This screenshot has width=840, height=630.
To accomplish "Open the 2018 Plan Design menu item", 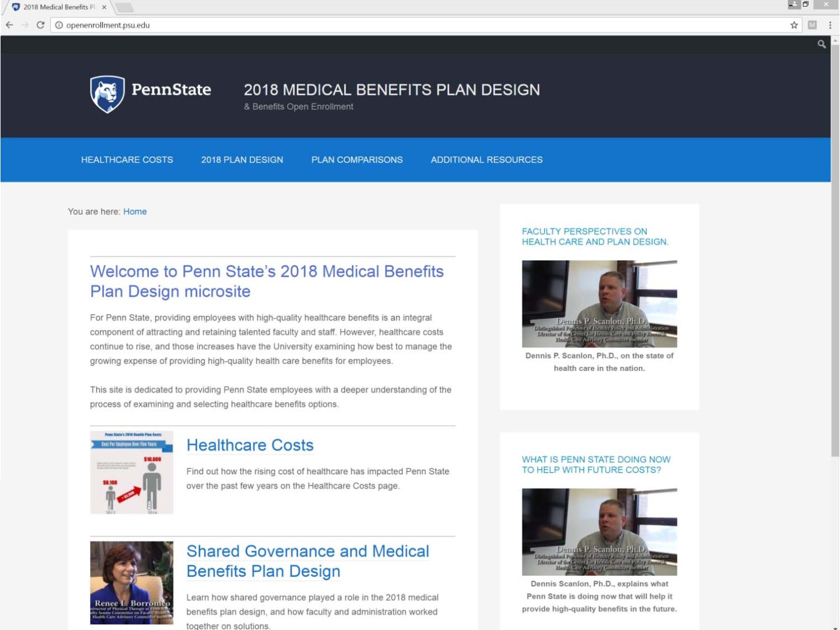I will point(242,160).
